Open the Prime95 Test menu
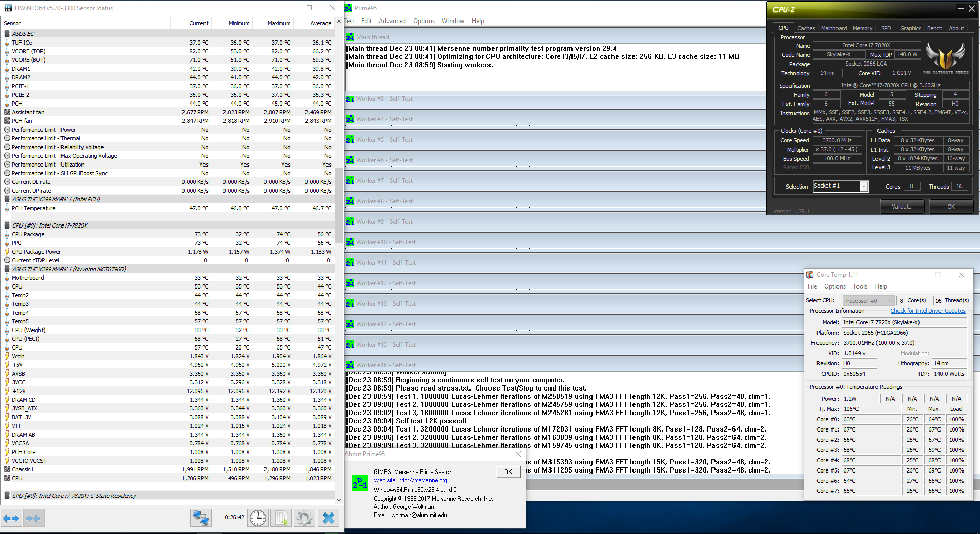The image size is (980, 534). click(x=350, y=21)
